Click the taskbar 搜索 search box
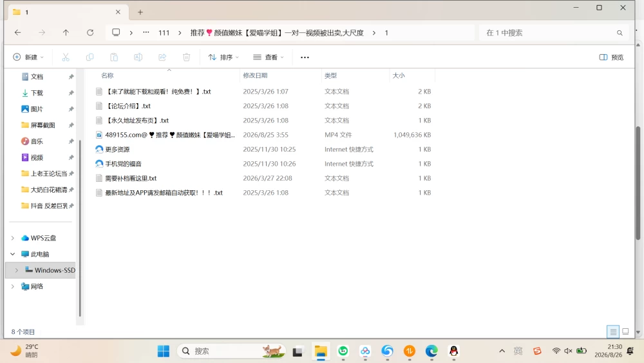The image size is (644, 363). (x=231, y=351)
